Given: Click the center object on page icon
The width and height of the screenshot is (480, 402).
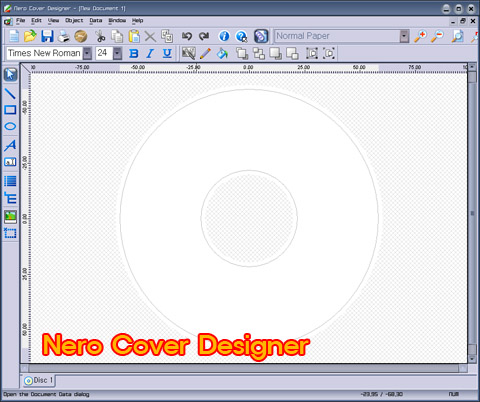Looking at the screenshot, I should tap(329, 53).
